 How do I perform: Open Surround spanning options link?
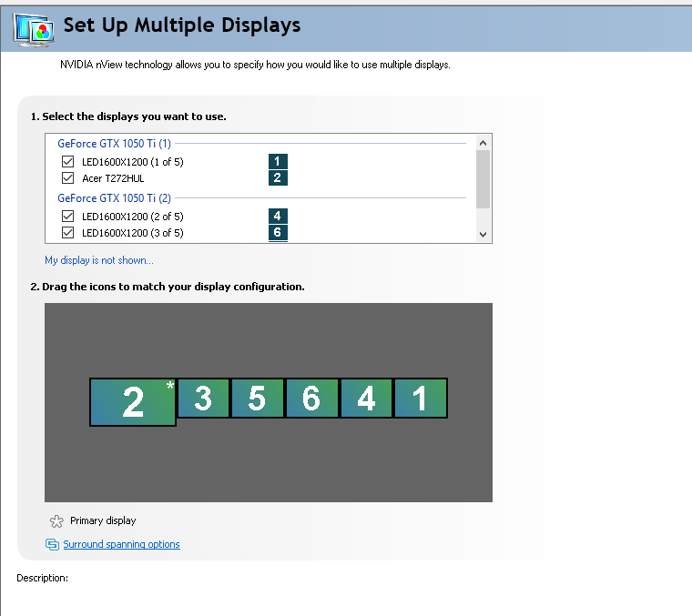(121, 544)
